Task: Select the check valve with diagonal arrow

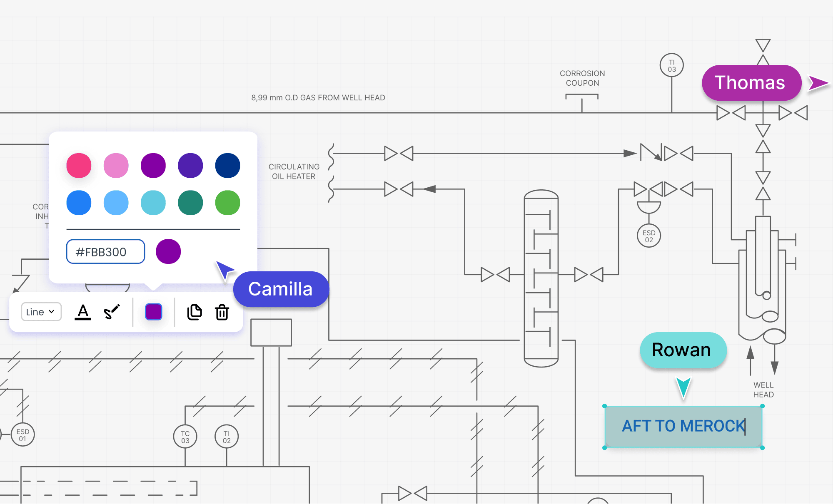Action: tap(651, 152)
